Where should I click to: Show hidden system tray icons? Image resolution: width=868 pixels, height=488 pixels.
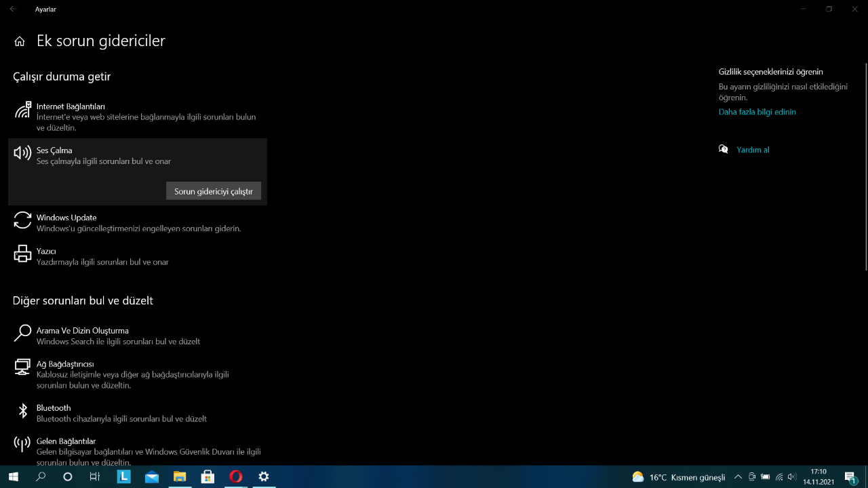click(x=738, y=477)
